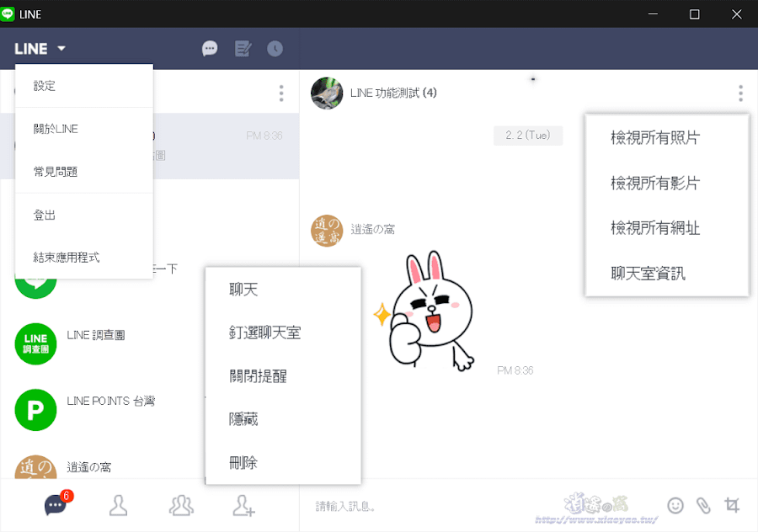Open the chat room three-dot options menu

point(740,93)
